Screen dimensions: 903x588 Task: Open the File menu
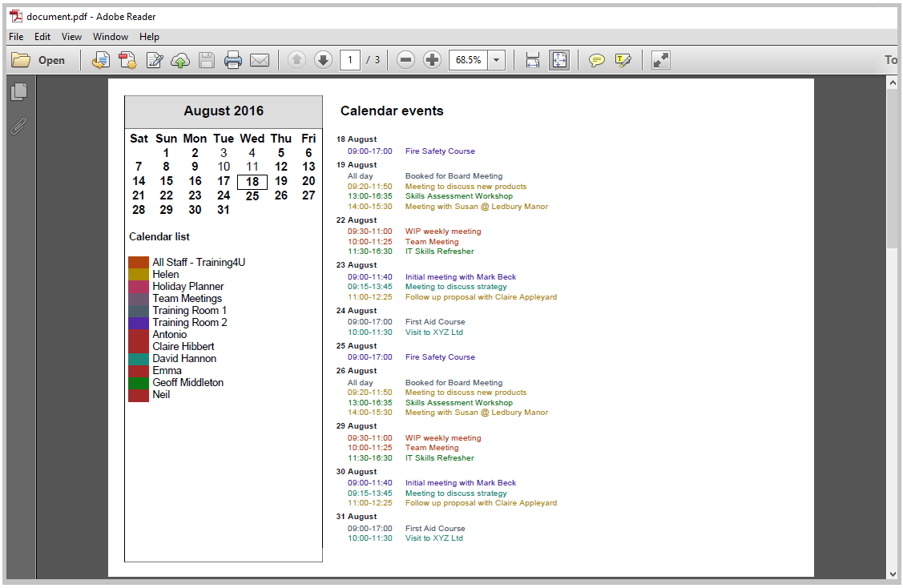click(16, 37)
